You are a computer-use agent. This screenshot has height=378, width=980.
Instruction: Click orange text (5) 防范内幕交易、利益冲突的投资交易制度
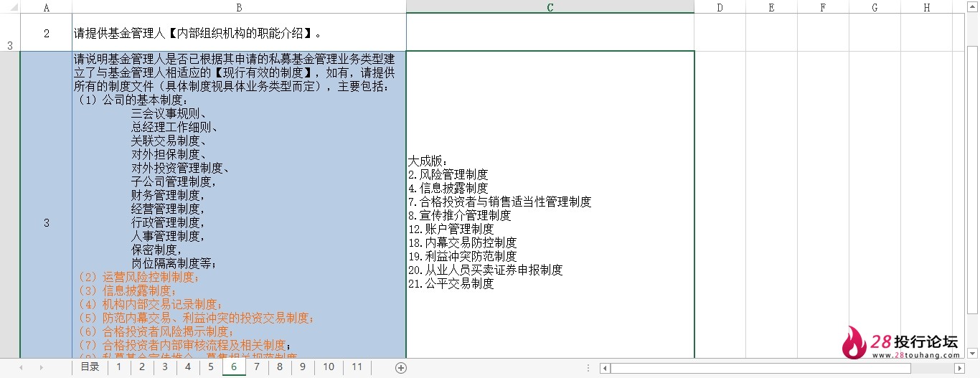tap(196, 318)
